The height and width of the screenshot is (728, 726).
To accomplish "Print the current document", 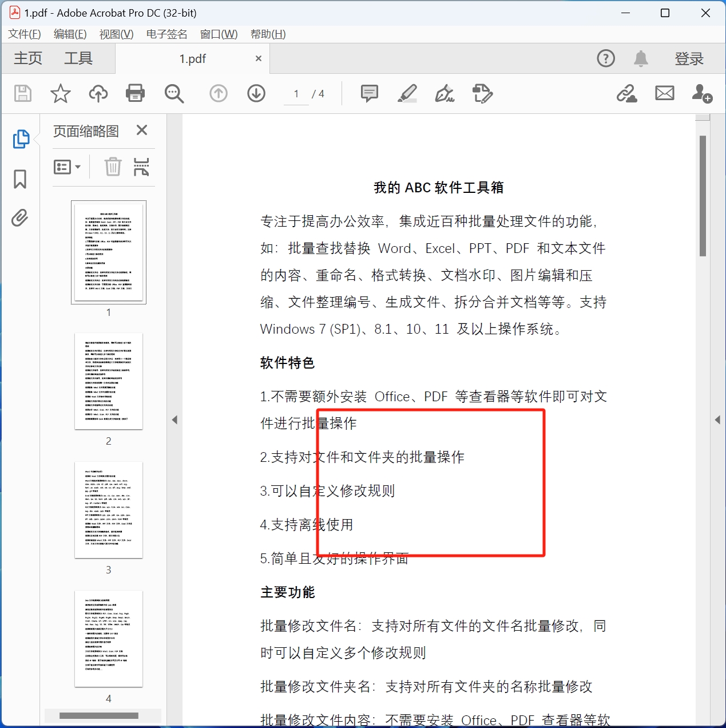I will (x=135, y=93).
